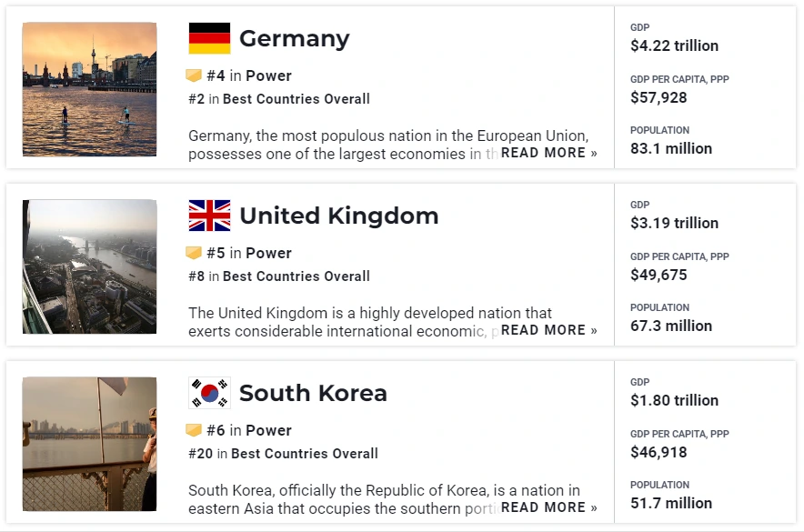The image size is (804, 532).
Task: Click the Germany flag icon
Action: coord(209,38)
